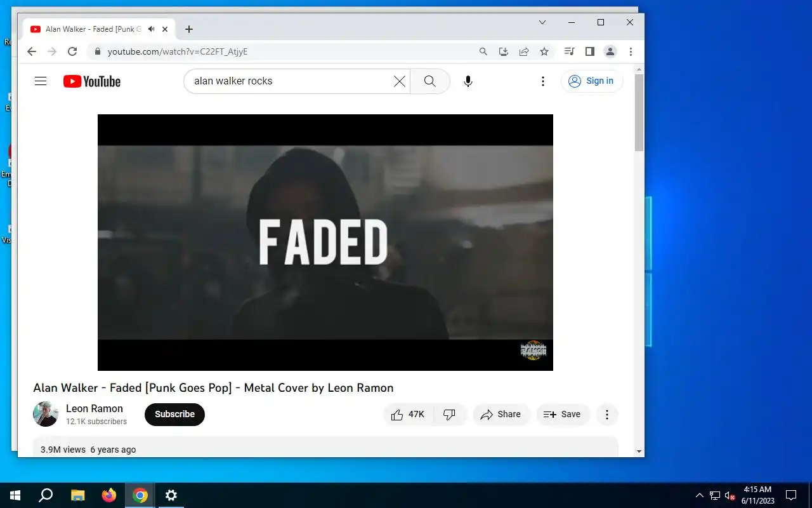
Task: Expand the description at '3.9M views'
Action: pos(325,447)
